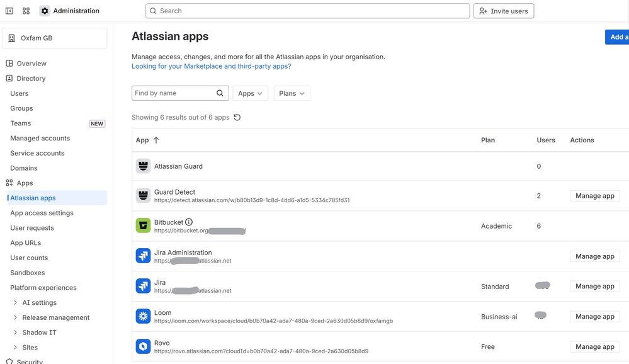629x364 pixels.
Task: Click the Jira Administration icon
Action: (x=143, y=256)
